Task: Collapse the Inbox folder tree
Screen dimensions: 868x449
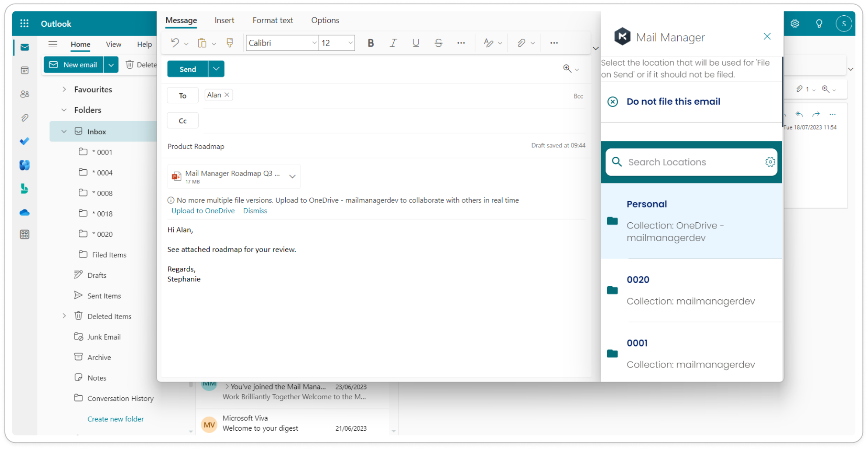Action: tap(64, 131)
